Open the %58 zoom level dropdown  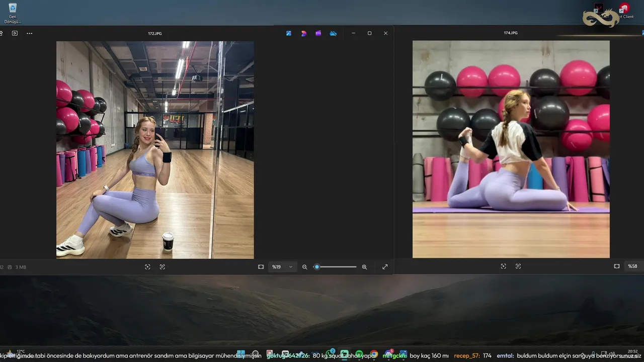point(633,266)
